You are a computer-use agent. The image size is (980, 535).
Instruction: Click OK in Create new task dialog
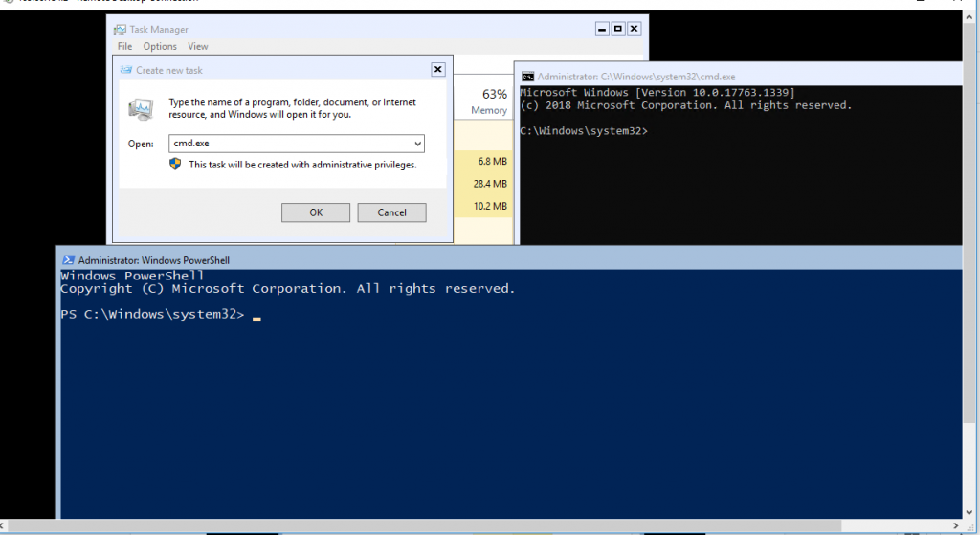[x=316, y=212]
